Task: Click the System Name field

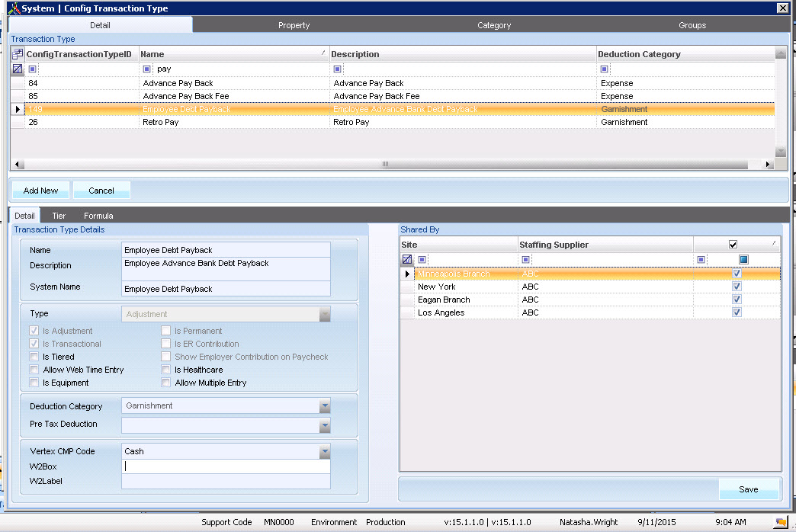Action: (x=226, y=289)
